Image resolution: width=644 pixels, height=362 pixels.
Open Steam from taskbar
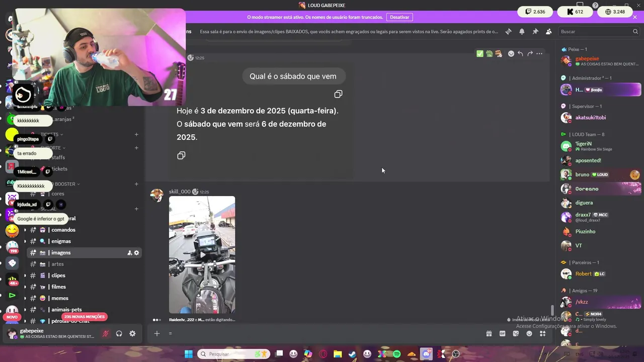[x=352, y=354]
